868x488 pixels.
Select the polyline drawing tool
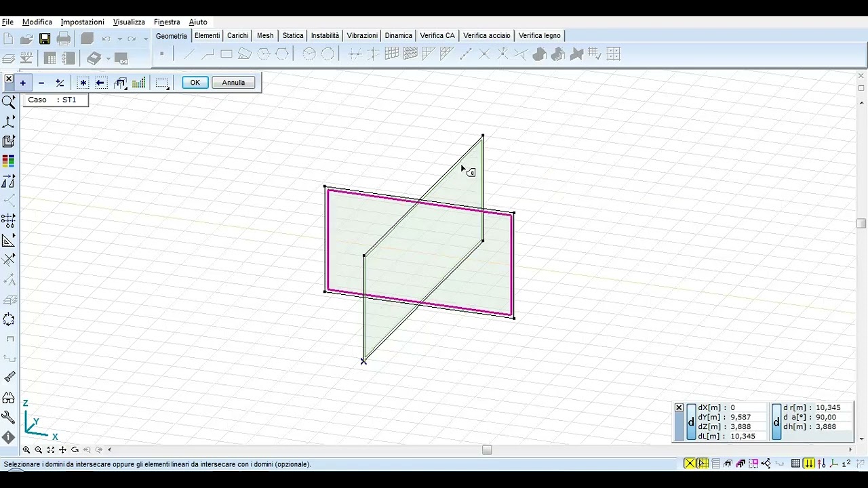coord(208,54)
